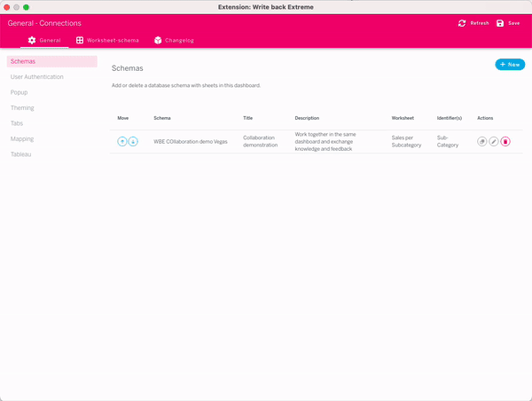Select Tabs in the sidebar
532x401 pixels.
[18, 123]
